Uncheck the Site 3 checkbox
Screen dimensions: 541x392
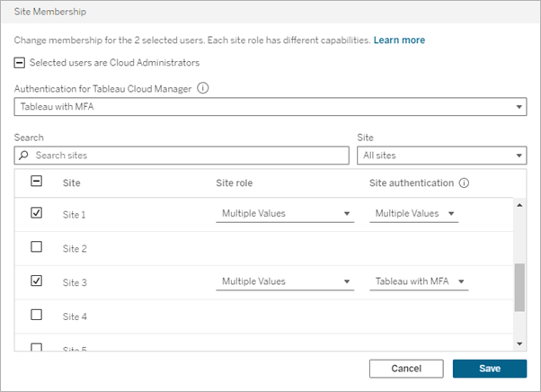(37, 281)
